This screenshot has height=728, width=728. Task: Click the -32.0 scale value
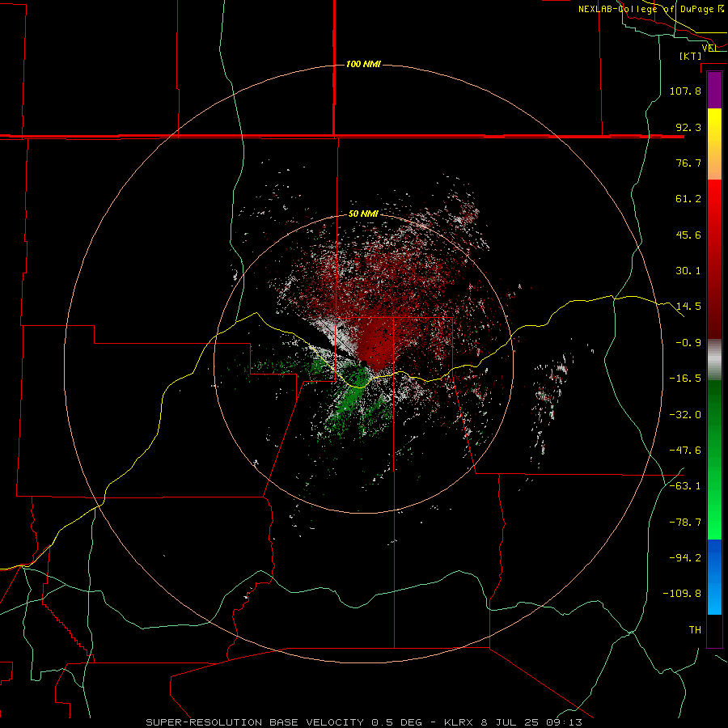(685, 415)
